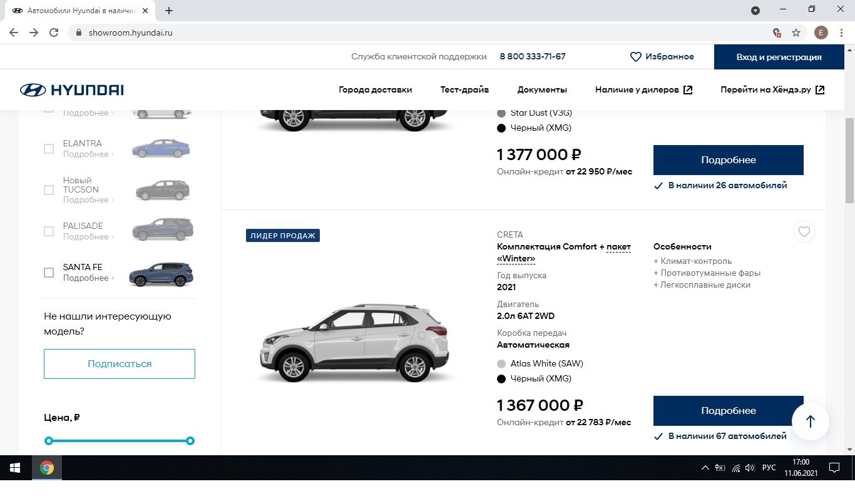Click 'В наличии 67 автомобилей' text
Screen dimensions: 855x504
coord(727,436)
